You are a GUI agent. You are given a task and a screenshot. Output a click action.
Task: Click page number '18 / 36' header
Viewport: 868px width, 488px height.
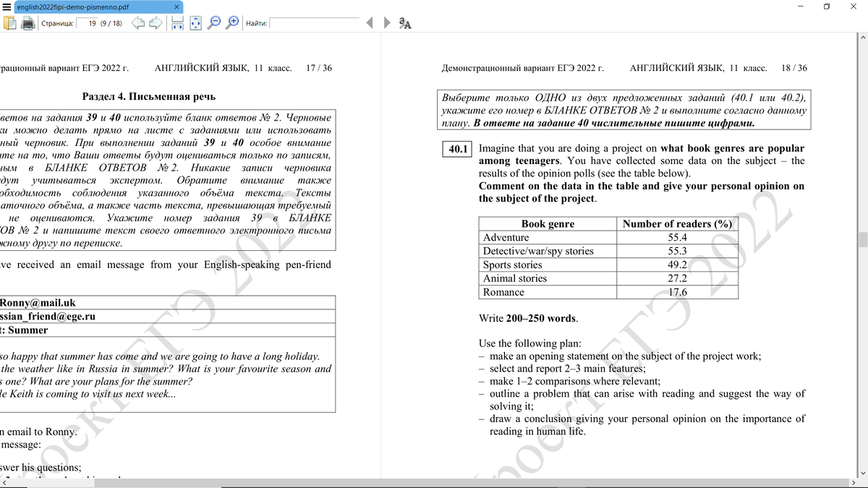click(794, 68)
